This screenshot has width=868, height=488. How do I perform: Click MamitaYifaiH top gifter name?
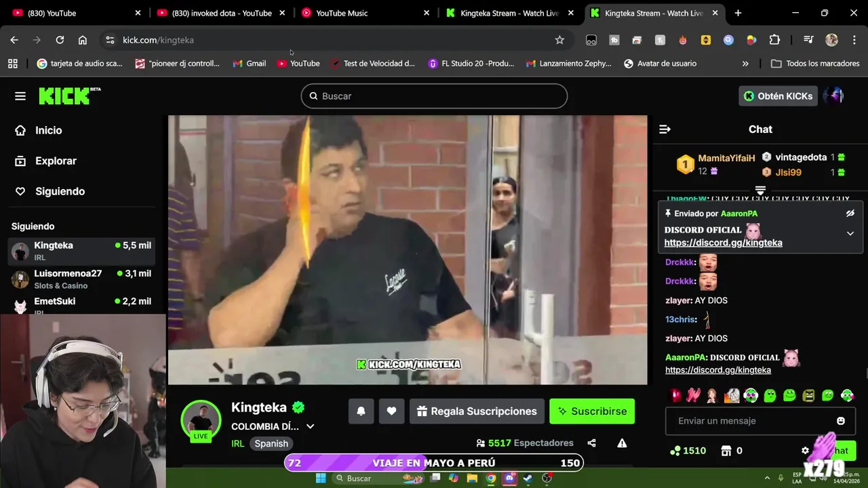(x=726, y=158)
